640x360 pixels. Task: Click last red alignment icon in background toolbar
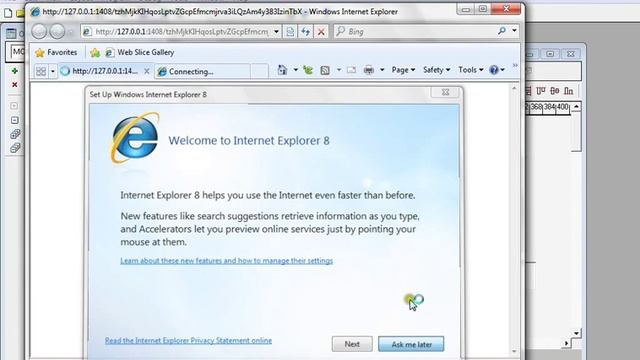(568, 91)
